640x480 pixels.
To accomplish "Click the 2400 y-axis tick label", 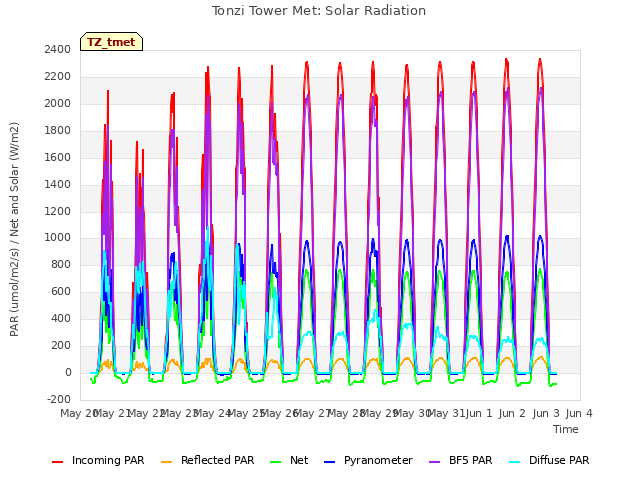I will pyautogui.click(x=58, y=49).
